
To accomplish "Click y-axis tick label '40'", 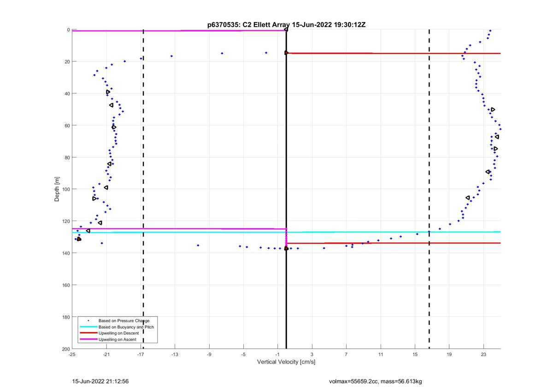I will tap(67, 94).
